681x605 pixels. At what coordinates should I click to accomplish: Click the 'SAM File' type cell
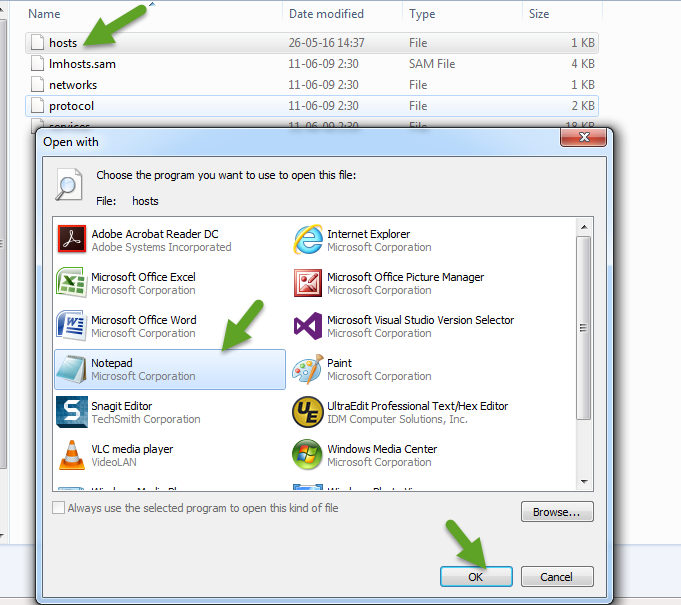click(432, 64)
